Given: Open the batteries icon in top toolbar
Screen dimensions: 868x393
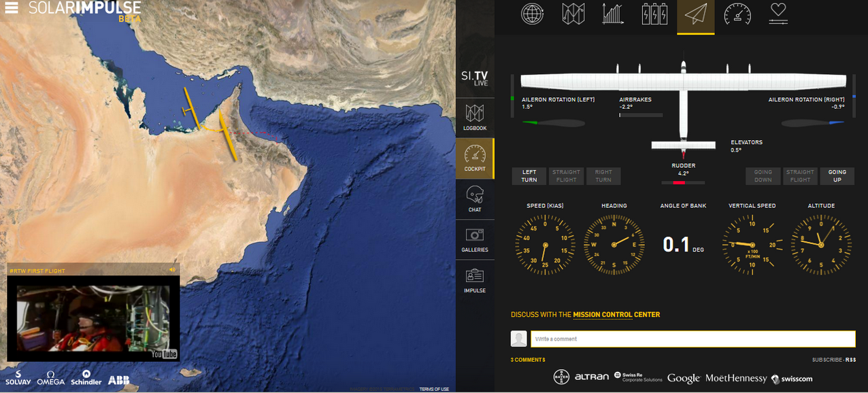Looking at the screenshot, I should point(654,14).
